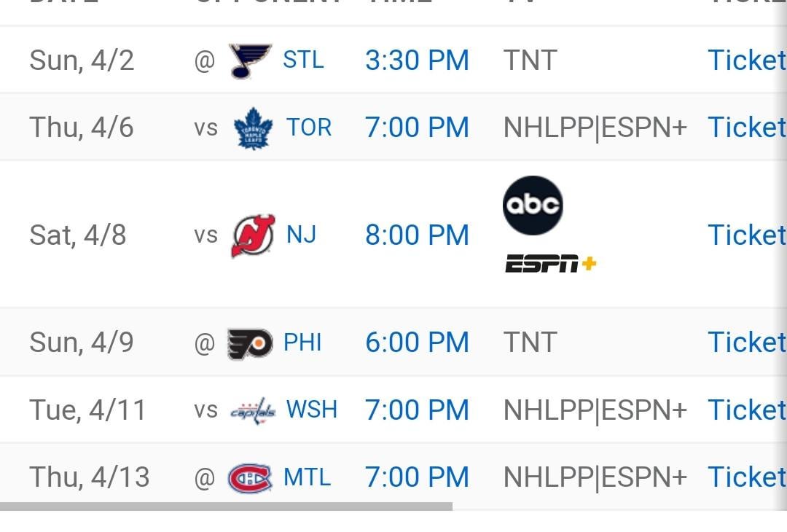Select the 3:30 PM game time link
Viewport: 787px width, 532px height.
point(417,60)
